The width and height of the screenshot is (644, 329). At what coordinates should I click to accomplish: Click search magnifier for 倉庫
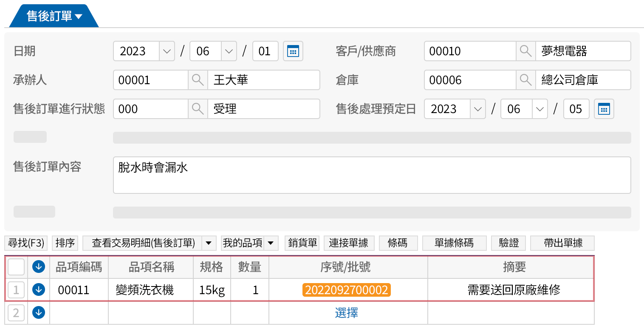(x=525, y=80)
